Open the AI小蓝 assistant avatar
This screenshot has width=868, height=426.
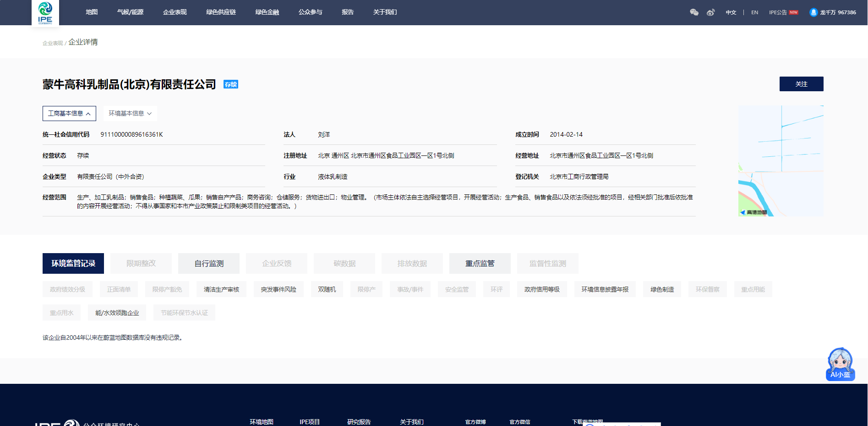[x=840, y=364]
